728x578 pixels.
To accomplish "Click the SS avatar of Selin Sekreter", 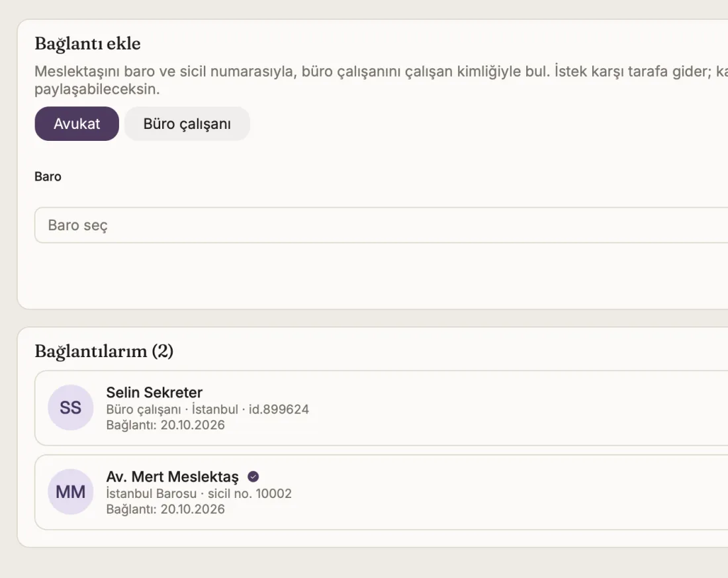I will point(71,408).
